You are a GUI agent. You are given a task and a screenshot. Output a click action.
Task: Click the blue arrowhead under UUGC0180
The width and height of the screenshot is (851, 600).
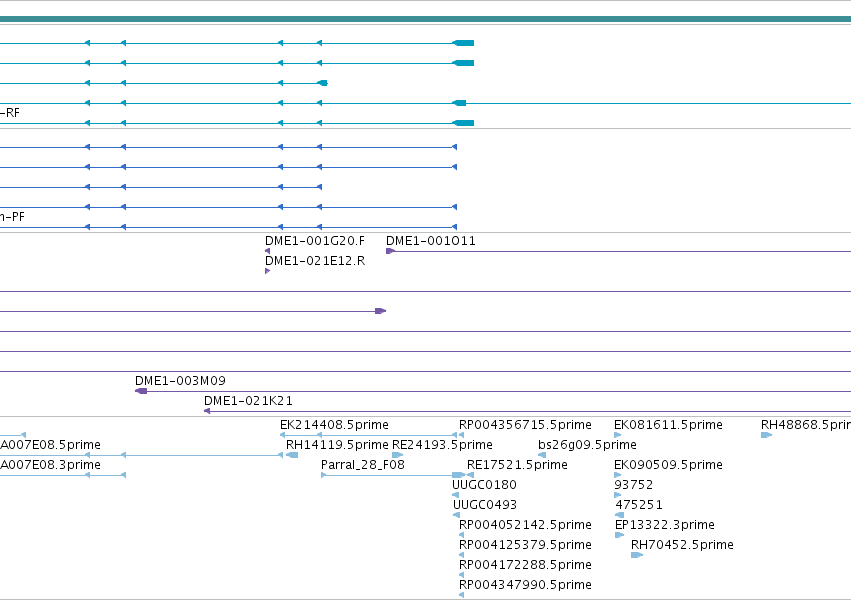pos(455,495)
